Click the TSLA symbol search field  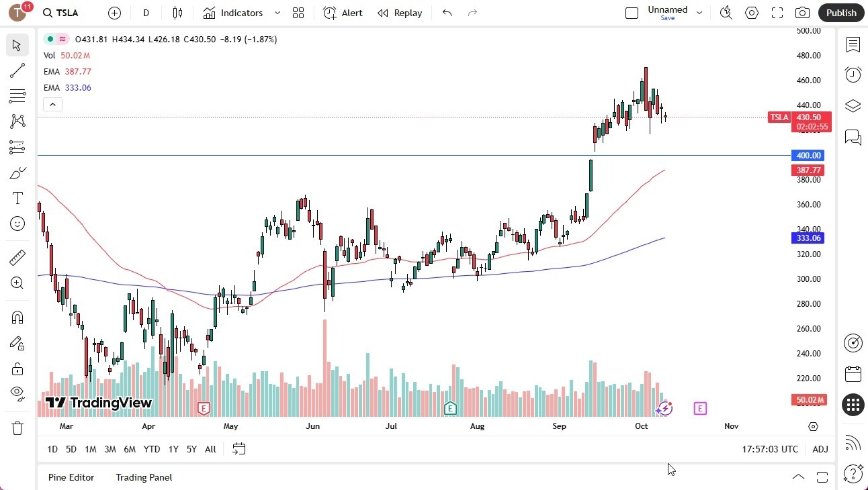pos(64,13)
